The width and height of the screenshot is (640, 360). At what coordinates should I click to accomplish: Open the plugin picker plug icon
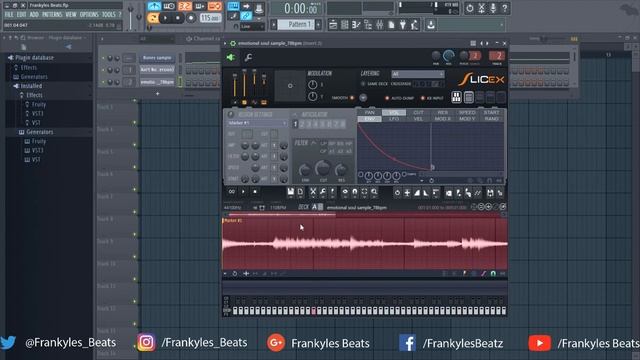(403, 25)
